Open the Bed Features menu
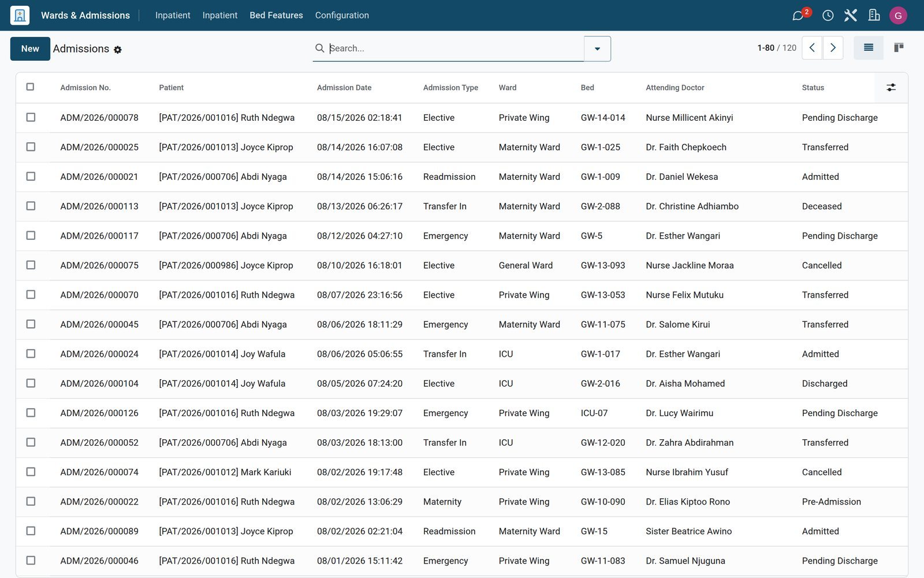Image resolution: width=924 pixels, height=578 pixels. (x=276, y=15)
